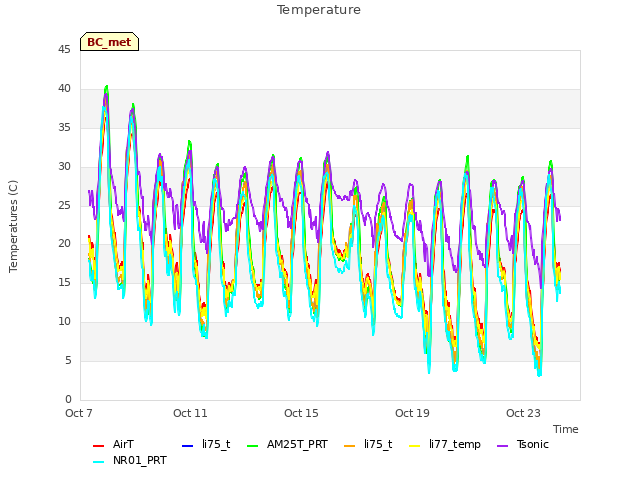640x480 pixels.
Task: Click the 20 y-axis tick label
Action: point(64,244)
